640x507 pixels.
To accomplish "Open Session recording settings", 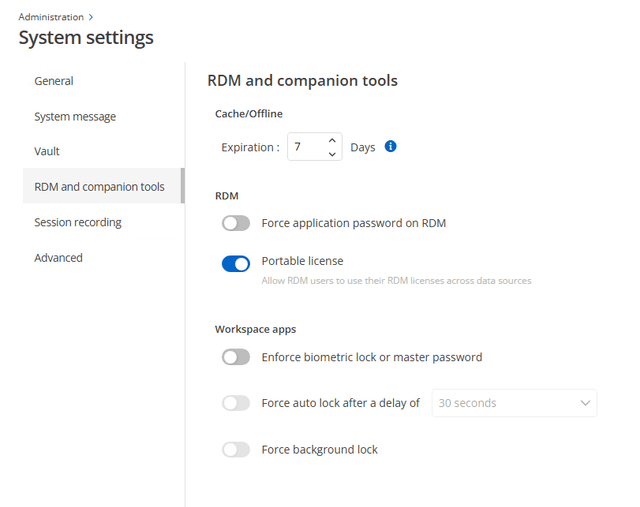I will click(78, 222).
